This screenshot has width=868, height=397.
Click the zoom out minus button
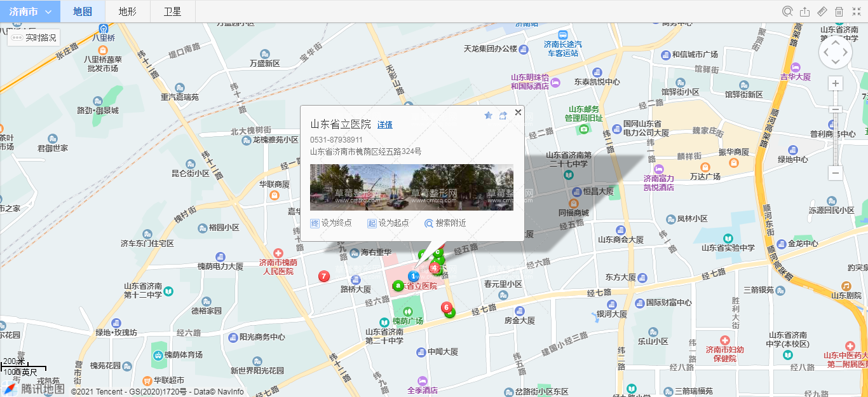[x=836, y=173]
